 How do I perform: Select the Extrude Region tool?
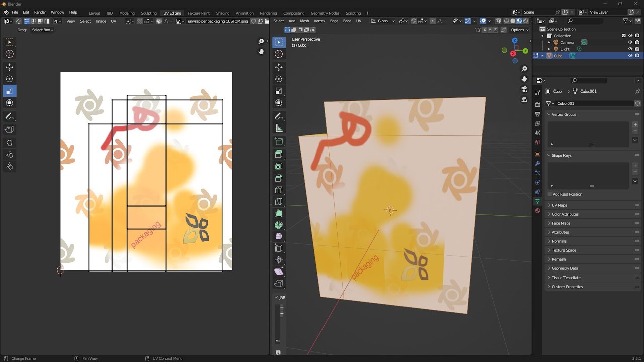[x=279, y=154]
